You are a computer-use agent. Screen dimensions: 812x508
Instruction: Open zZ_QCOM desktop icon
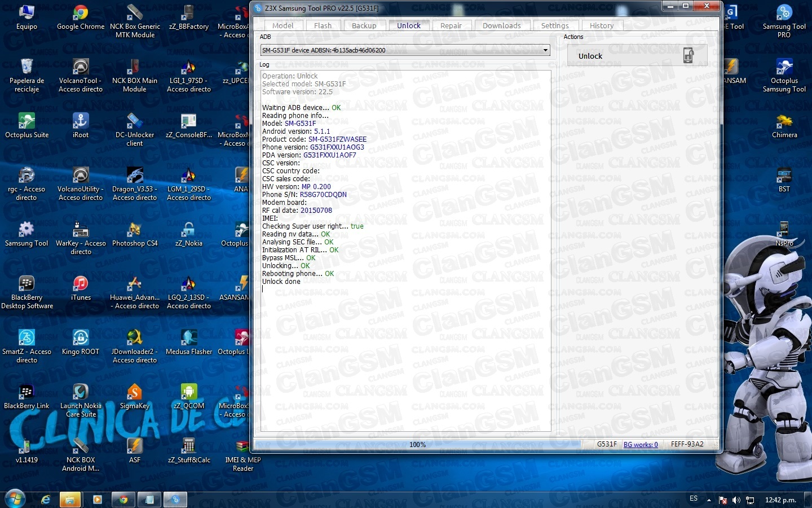[189, 397]
